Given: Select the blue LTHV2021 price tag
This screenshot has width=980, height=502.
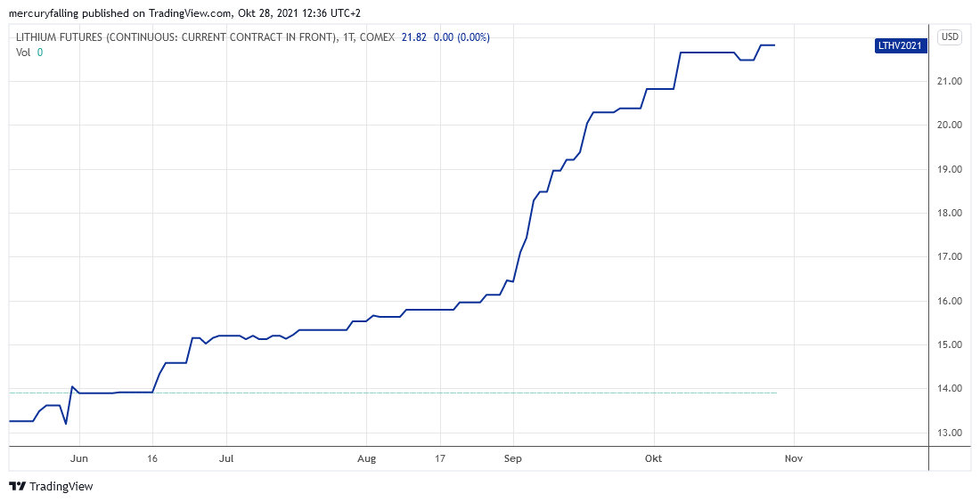Looking at the screenshot, I should [902, 45].
